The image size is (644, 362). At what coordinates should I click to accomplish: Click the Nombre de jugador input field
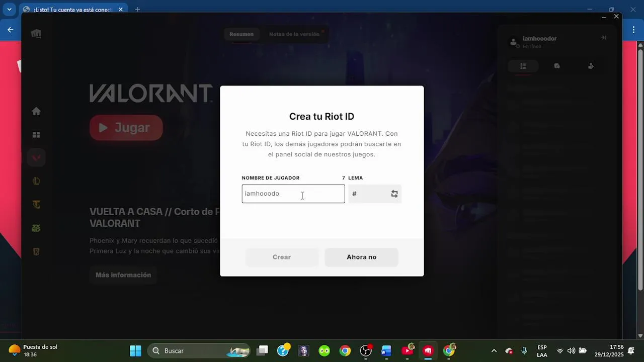pos(293,194)
